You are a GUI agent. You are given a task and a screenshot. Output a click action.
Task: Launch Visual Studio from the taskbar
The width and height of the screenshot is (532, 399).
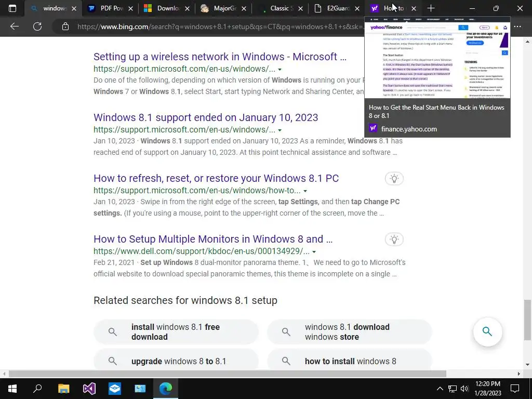tap(89, 389)
